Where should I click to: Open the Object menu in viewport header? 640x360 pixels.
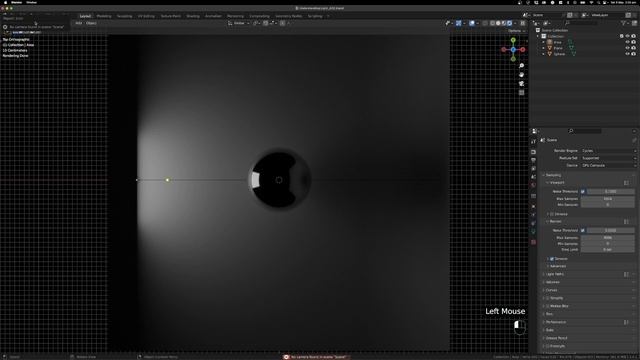click(91, 23)
